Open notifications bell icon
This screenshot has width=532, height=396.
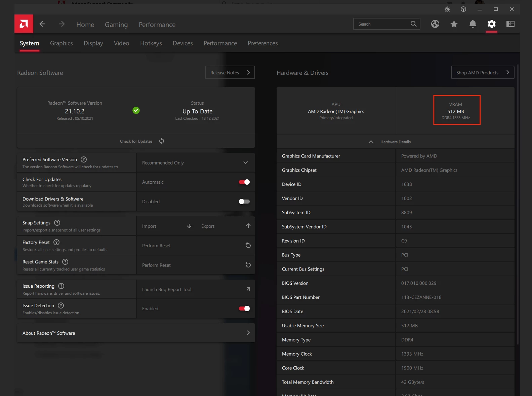473,24
